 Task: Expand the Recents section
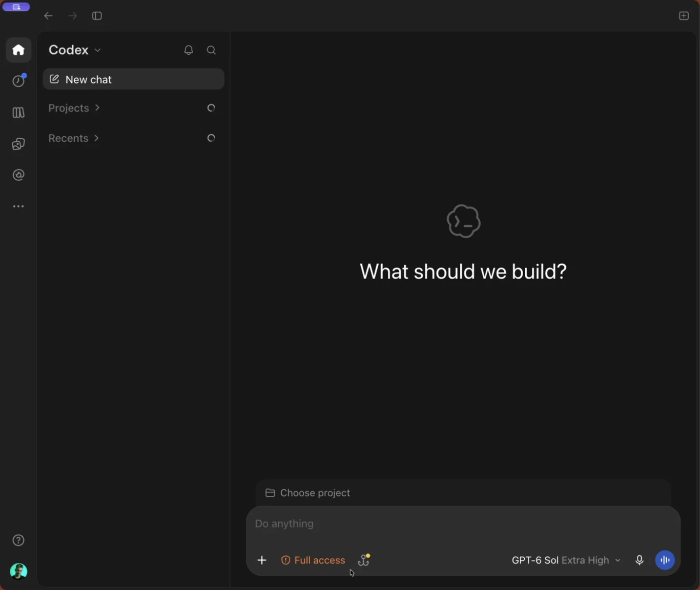pos(73,138)
